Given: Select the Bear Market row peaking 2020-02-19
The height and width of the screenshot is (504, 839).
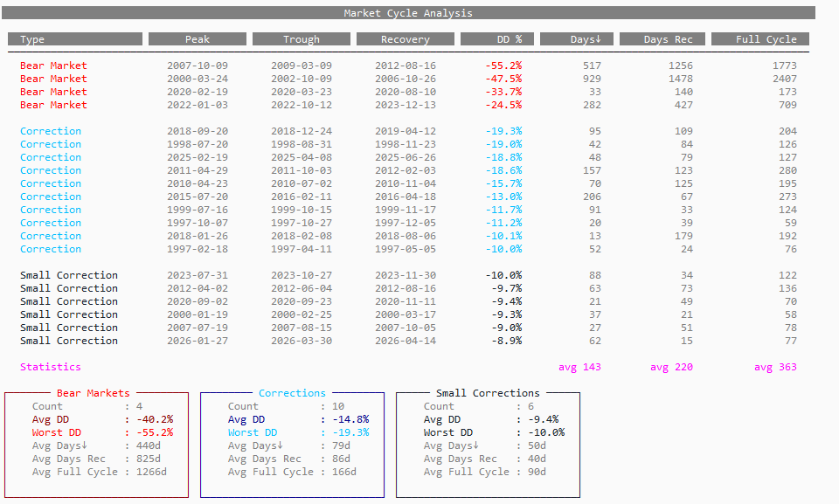Looking at the screenshot, I should point(408,92).
